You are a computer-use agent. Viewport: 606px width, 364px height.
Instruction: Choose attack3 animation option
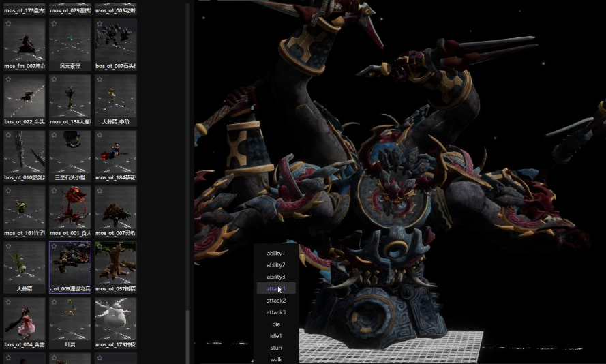point(276,312)
